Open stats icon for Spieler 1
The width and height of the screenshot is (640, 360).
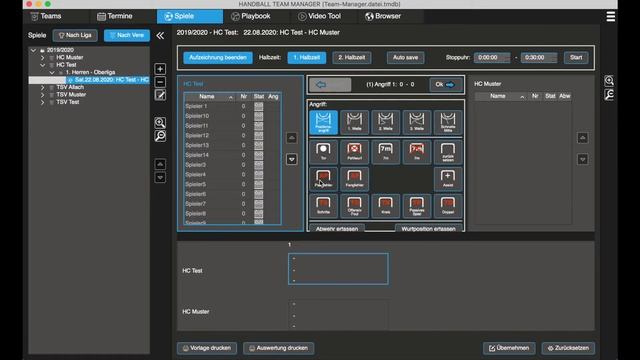coord(258,106)
